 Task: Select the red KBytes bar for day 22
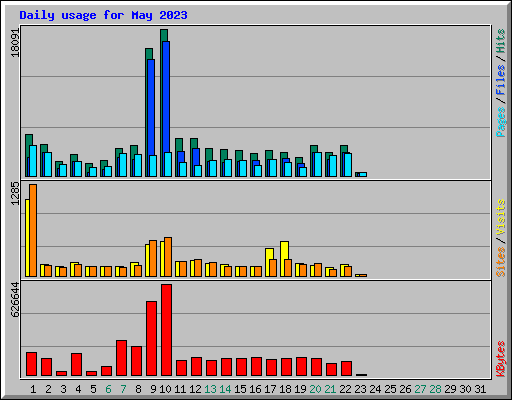tap(346, 369)
